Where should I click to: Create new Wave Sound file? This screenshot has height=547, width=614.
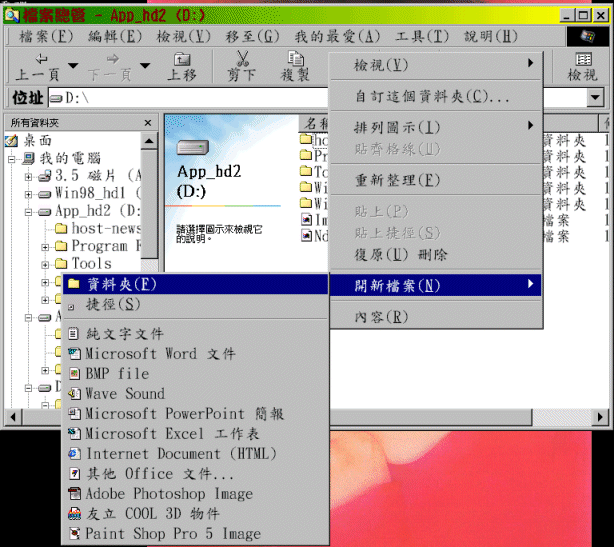[x=124, y=394]
